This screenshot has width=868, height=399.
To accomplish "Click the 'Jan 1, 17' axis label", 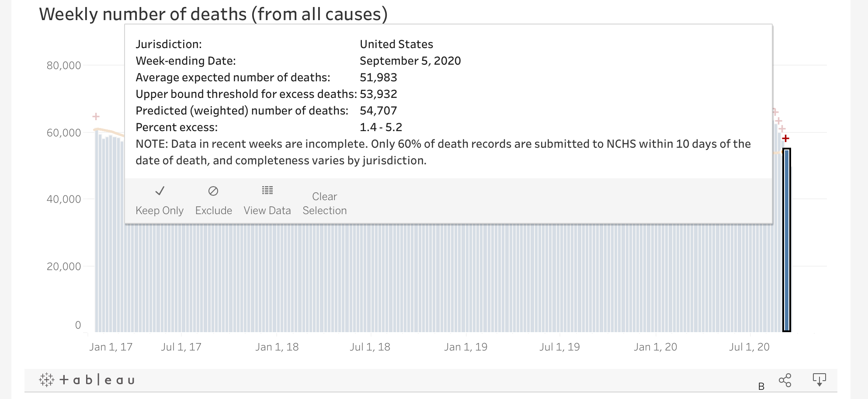I will (111, 347).
